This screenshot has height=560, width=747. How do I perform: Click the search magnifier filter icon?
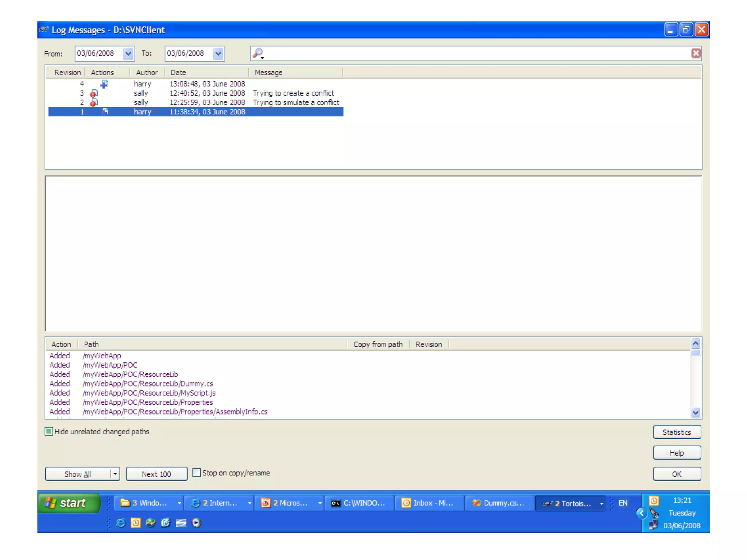tap(258, 53)
